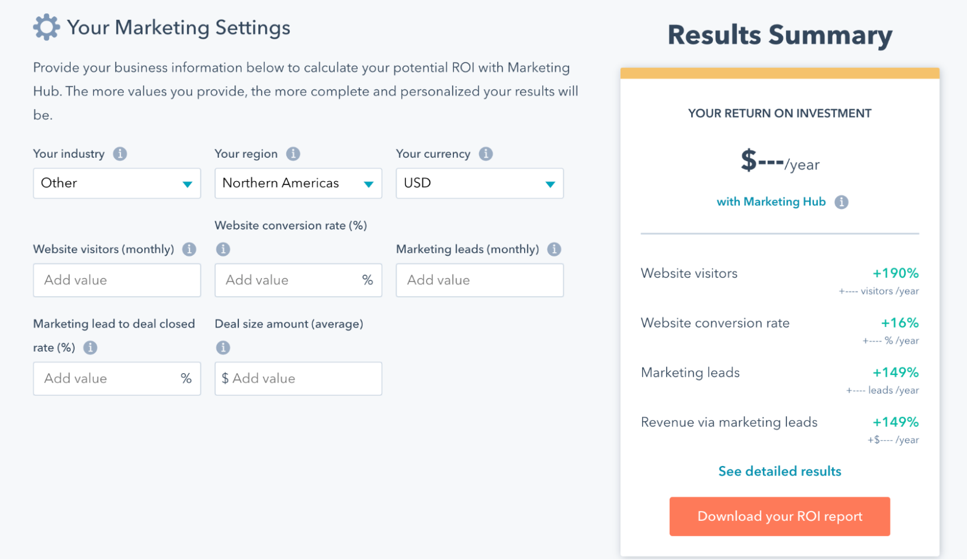
Task: Open the See detailed results link
Action: coord(779,471)
